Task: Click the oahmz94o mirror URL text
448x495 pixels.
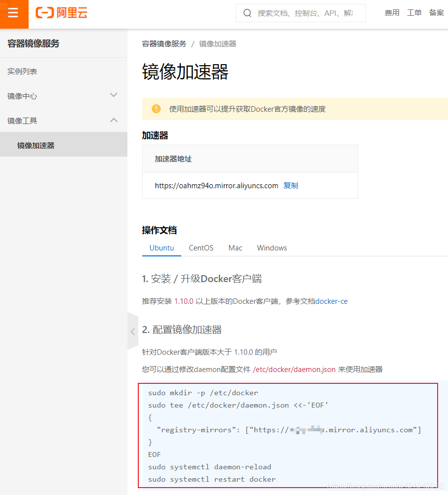Action: [x=216, y=186]
